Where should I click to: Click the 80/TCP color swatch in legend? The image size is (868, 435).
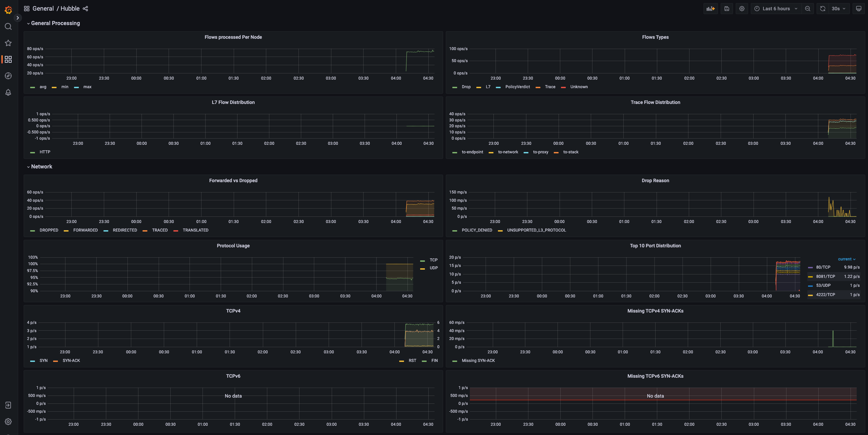pos(810,267)
